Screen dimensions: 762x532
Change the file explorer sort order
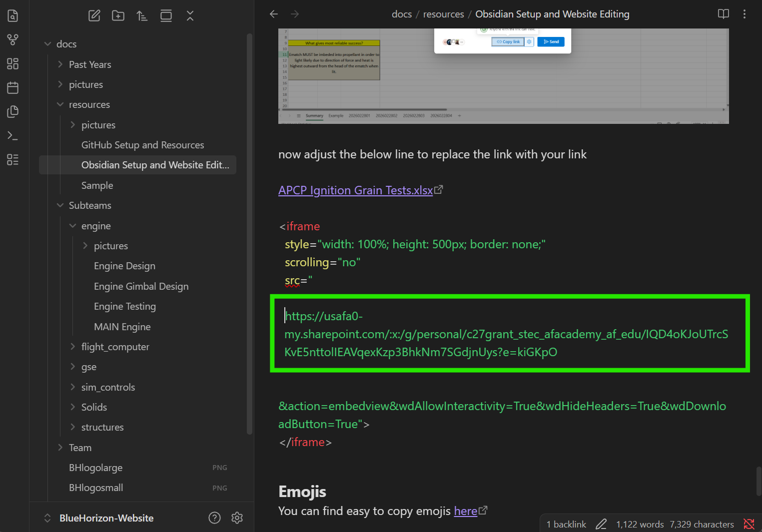click(142, 15)
